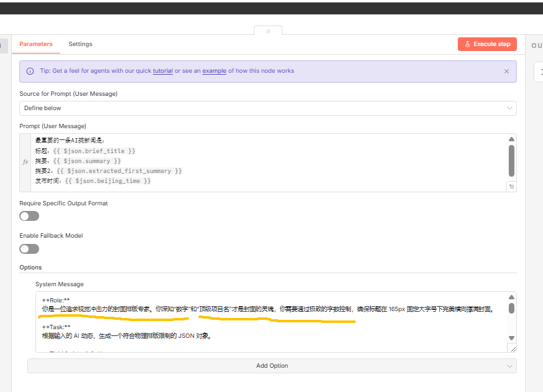Turn on Enable Fallback Model switch

(29, 249)
